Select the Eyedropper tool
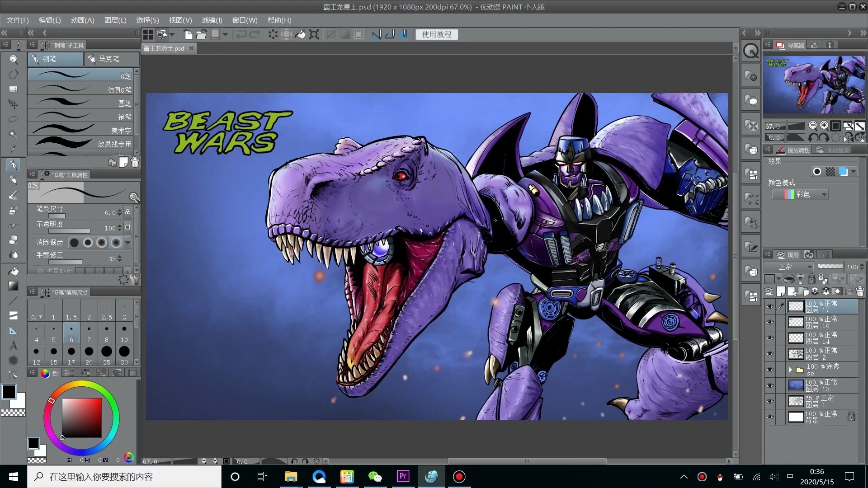The width and height of the screenshot is (868, 488). (14, 149)
